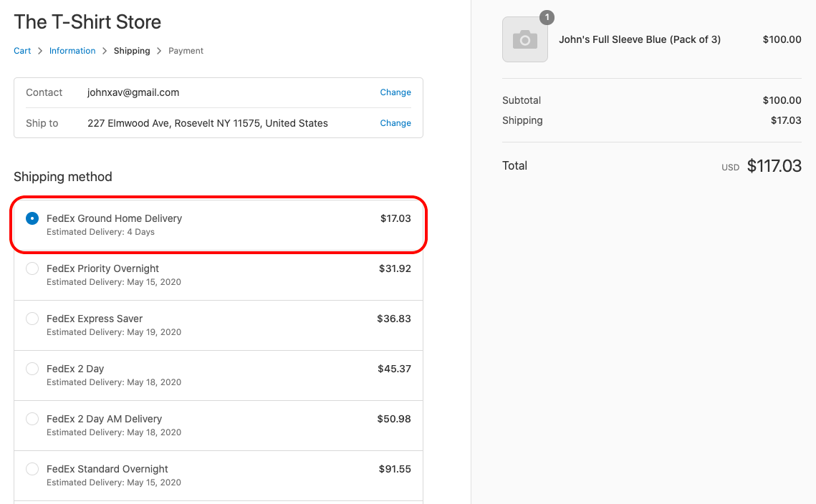Viewport: 816px width, 504px height.
Task: Click the $31.92 Priority Overnight price
Action: 395,268
